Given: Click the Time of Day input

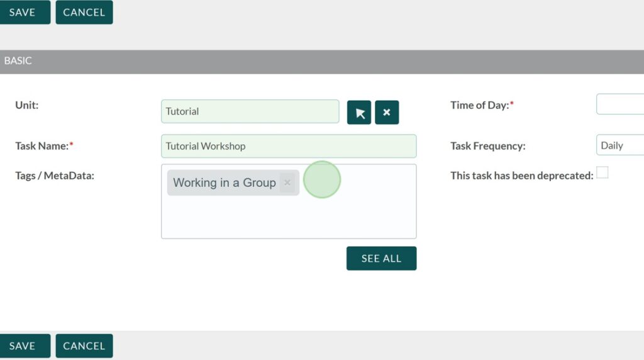Looking at the screenshot, I should click(x=620, y=104).
